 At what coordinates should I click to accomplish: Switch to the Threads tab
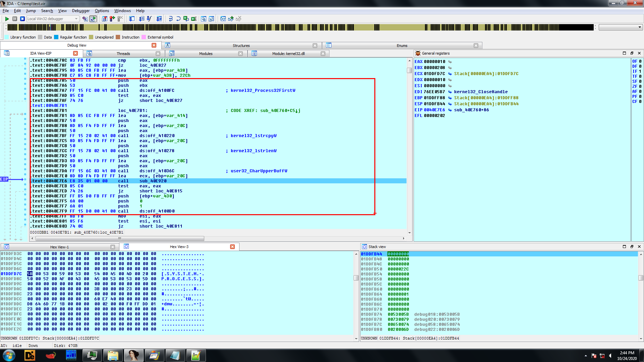pyautogui.click(x=123, y=54)
